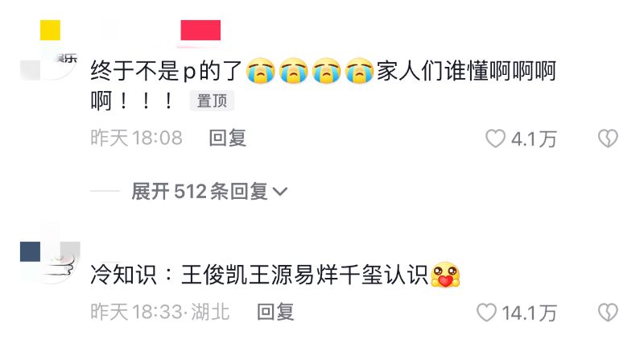Like the pinned comment with heart icon
644x352 pixels.
point(495,139)
